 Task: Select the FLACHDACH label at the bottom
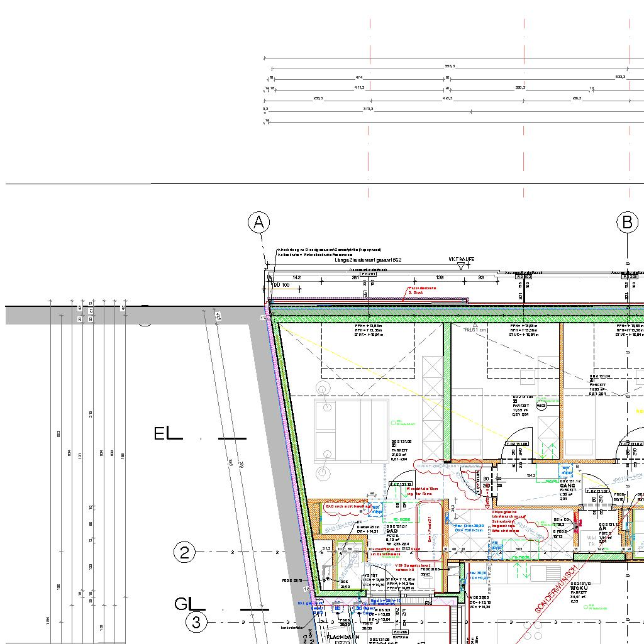pyautogui.click(x=343, y=637)
